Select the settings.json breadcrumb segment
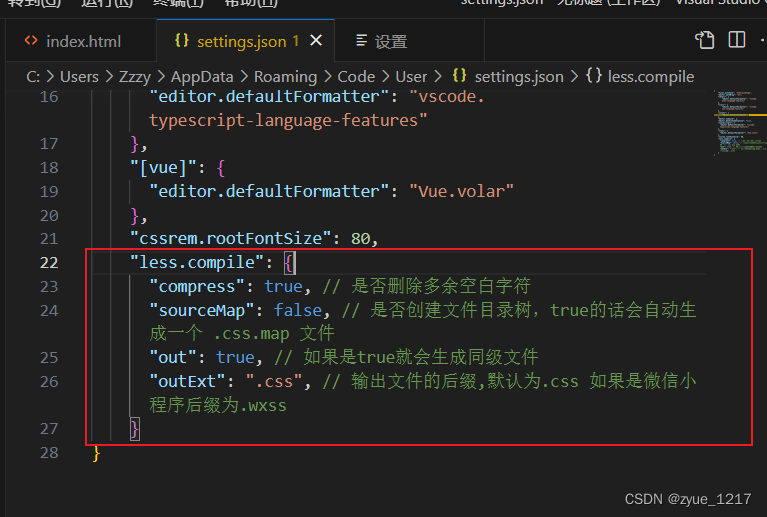Viewport: 767px width, 517px height. (x=519, y=77)
